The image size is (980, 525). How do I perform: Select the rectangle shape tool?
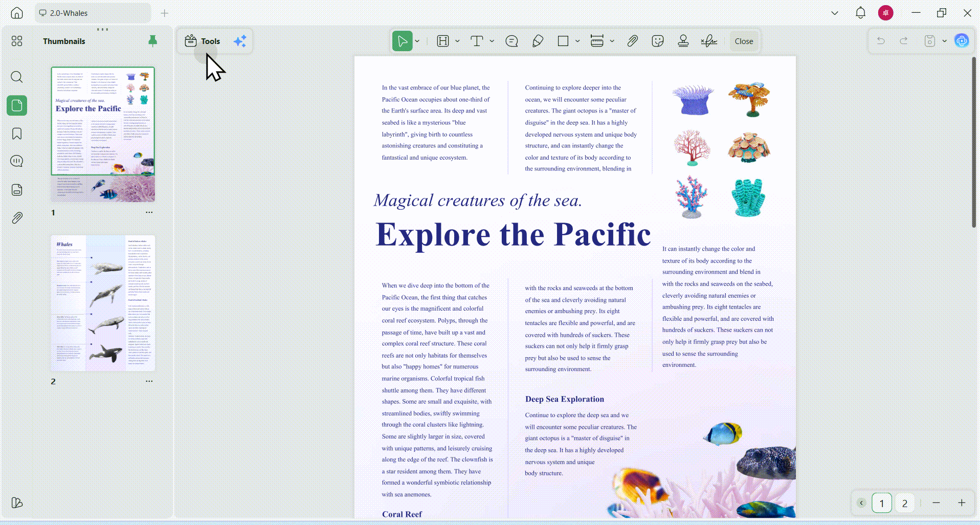click(563, 41)
